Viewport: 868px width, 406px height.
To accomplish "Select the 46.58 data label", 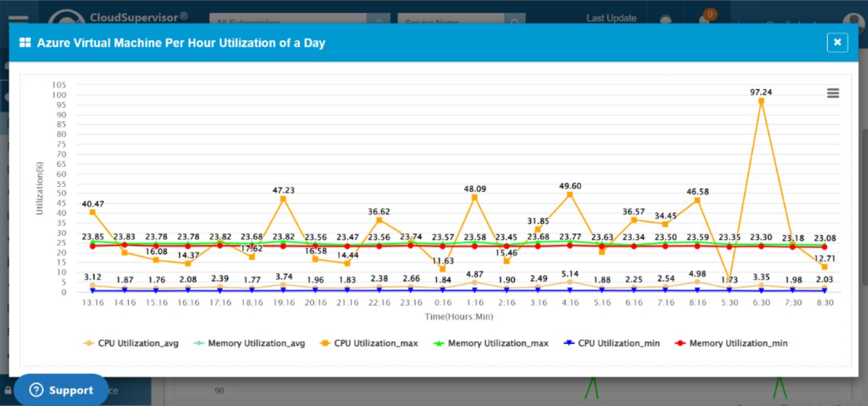I will pos(697,192).
